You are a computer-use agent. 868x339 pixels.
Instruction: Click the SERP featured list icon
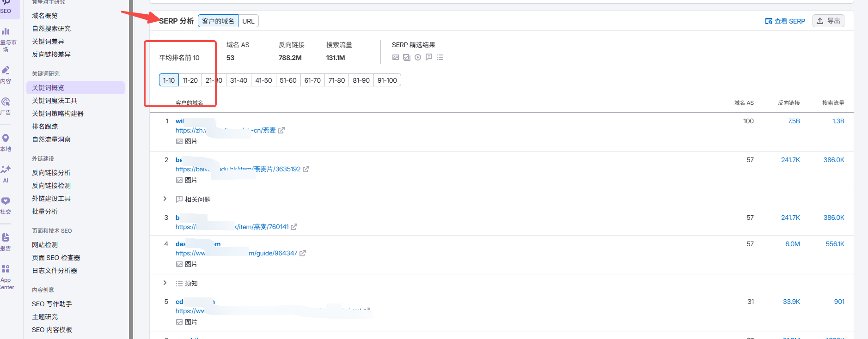click(x=440, y=57)
